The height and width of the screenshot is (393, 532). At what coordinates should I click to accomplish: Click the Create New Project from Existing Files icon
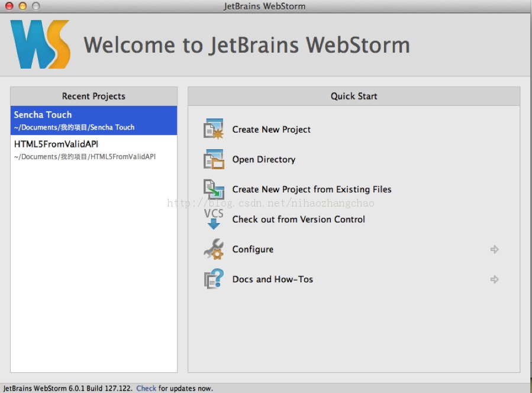[x=214, y=189]
